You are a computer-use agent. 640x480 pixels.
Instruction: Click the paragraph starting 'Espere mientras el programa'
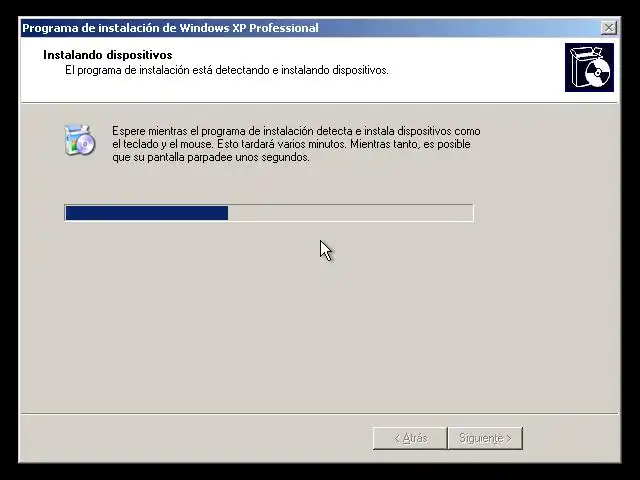pyautogui.click(x=296, y=144)
